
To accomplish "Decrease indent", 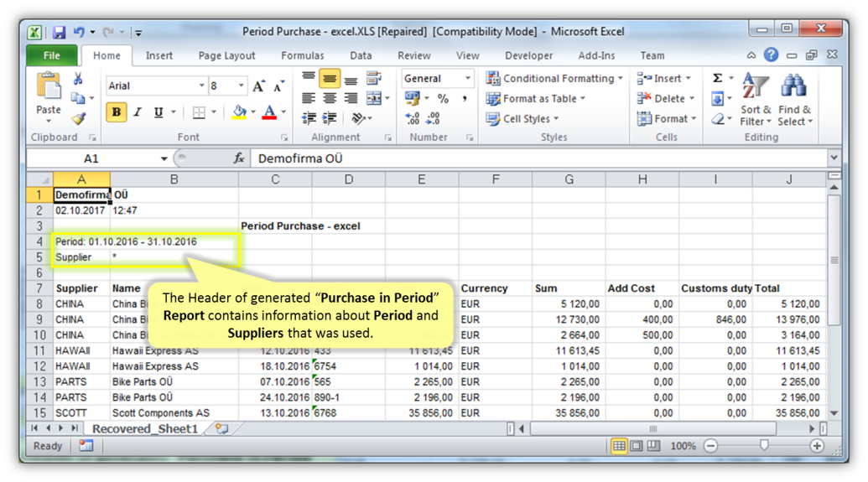I will point(309,118).
